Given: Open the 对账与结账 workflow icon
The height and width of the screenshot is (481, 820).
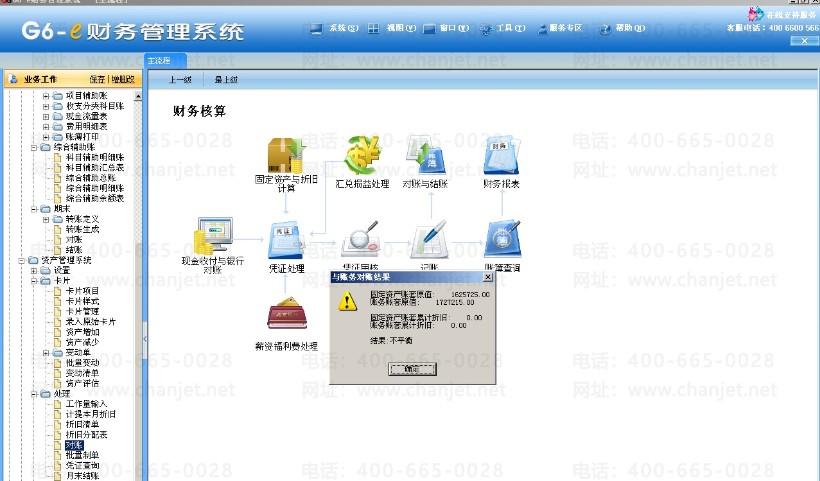Looking at the screenshot, I should point(425,155).
